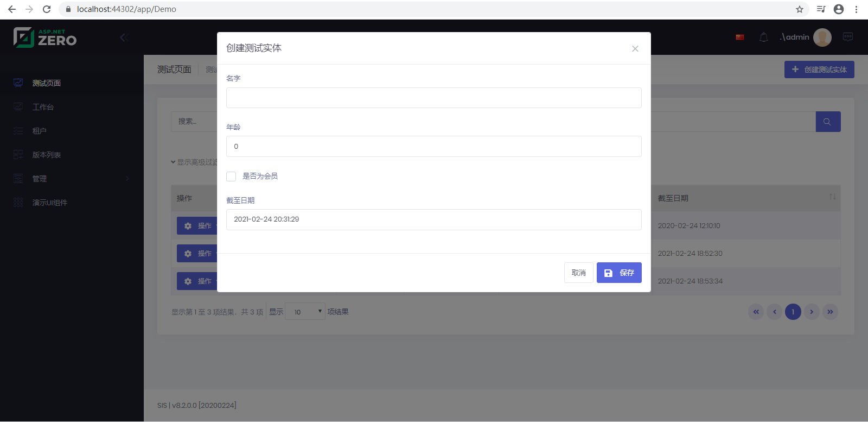The height and width of the screenshot is (422, 868).
Task: Click the date cell 2021-02-24 18:52:30
Action: [x=690, y=254]
